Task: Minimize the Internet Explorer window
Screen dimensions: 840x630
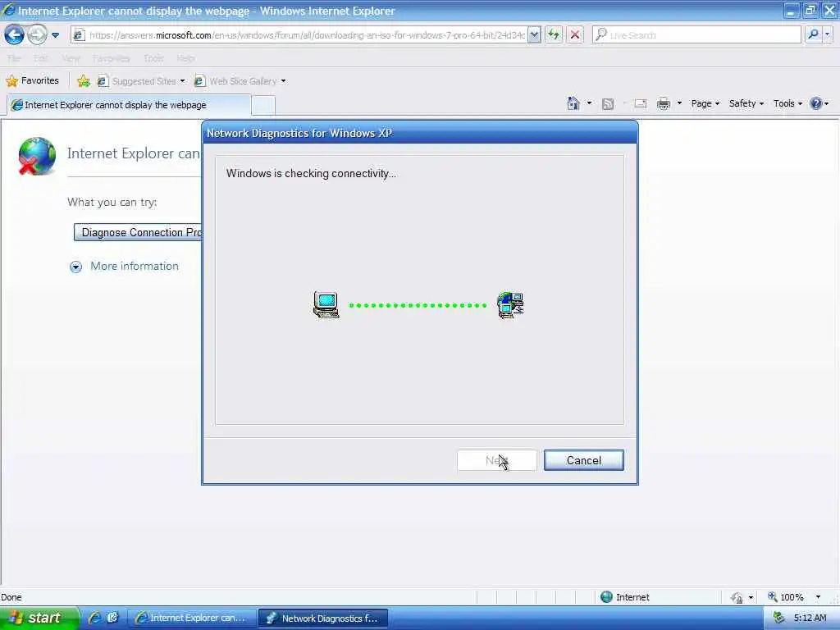Action: pyautogui.click(x=791, y=11)
